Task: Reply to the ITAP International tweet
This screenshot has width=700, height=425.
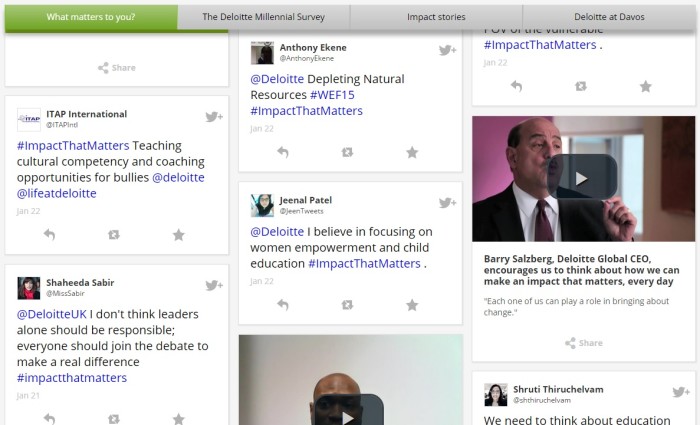Action: [50, 234]
